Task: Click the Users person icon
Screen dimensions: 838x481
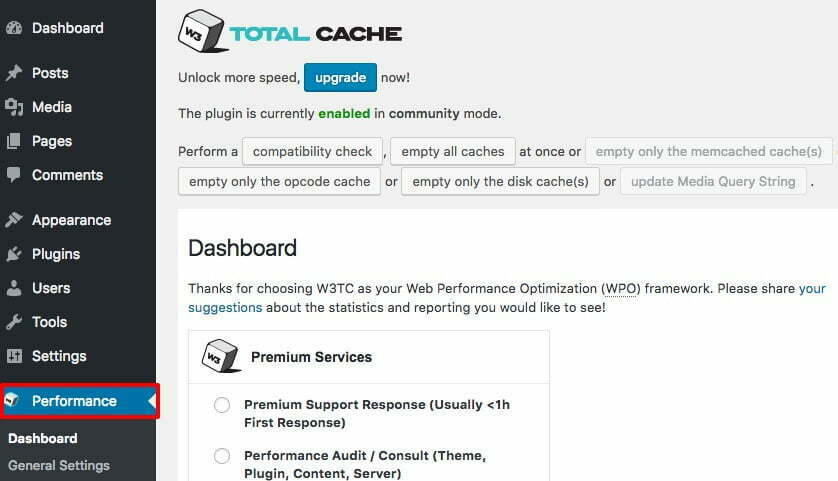Action: (14, 288)
